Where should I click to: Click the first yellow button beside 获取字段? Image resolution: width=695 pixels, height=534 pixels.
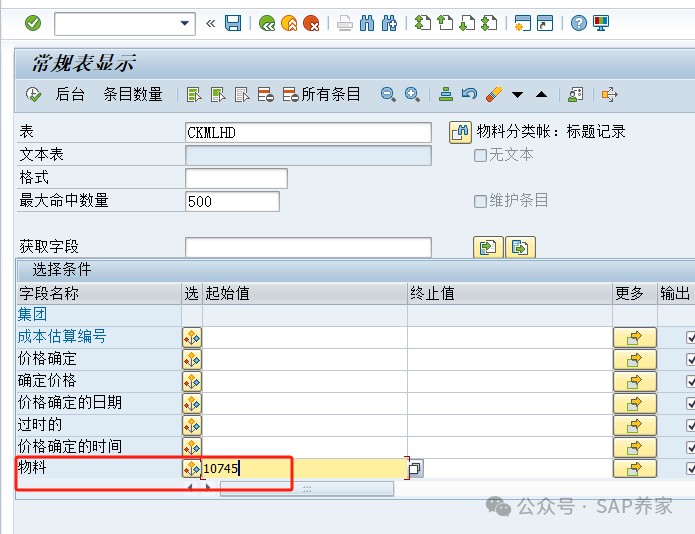(x=488, y=247)
